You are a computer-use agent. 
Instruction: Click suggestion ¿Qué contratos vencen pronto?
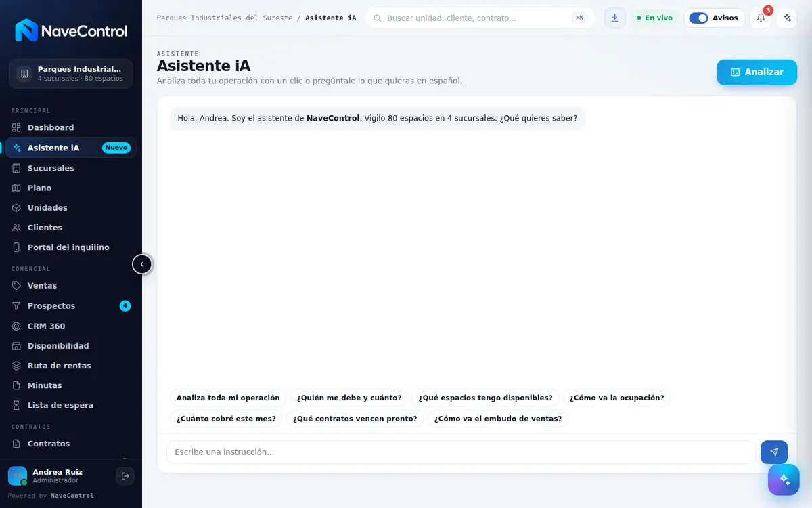(355, 419)
